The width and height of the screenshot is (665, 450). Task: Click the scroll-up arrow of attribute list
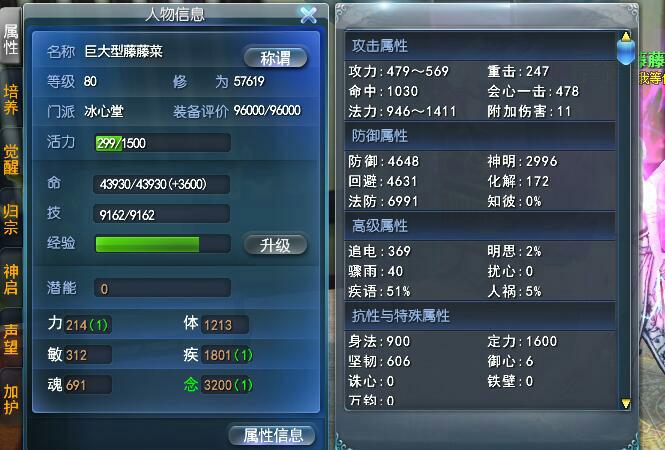pyautogui.click(x=626, y=36)
